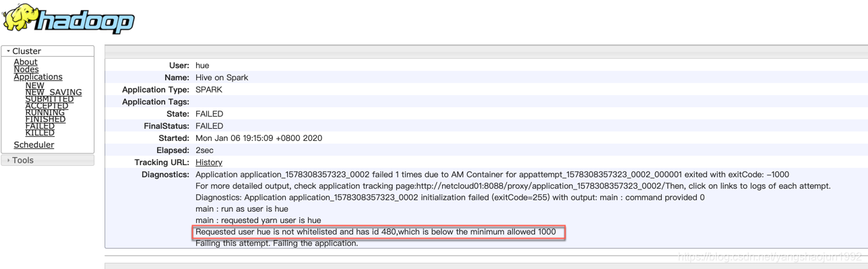Click 'main : run as user is hue'
This screenshot has height=269, width=868.
coord(242,209)
